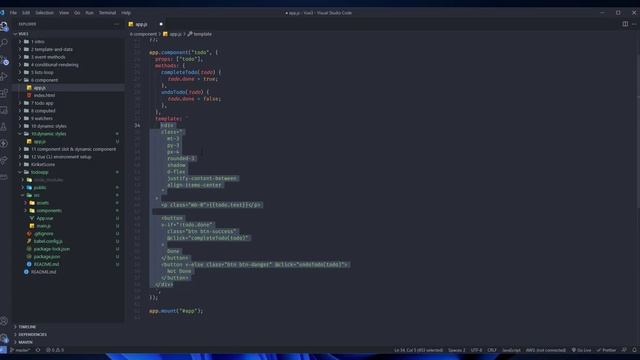Viewport: 640px width, 360px height.
Task: Click the 'template' breadcrumb item
Action: [200, 34]
